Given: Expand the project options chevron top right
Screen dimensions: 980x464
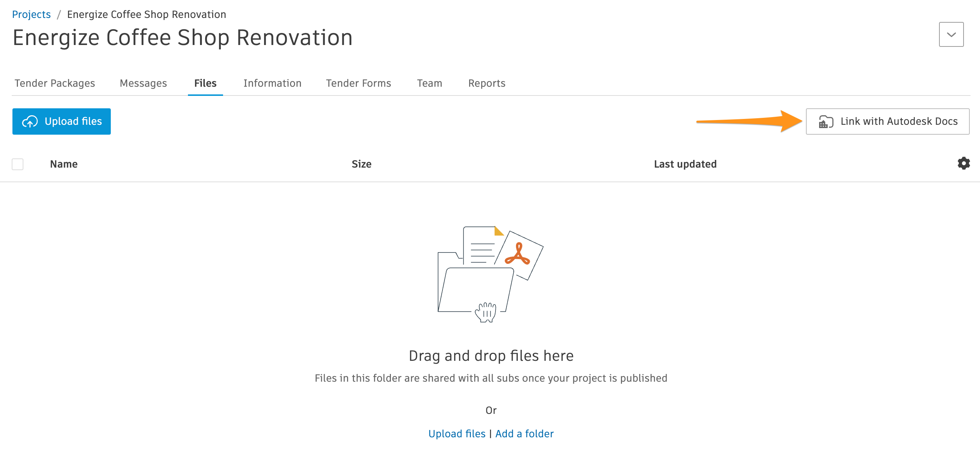Looking at the screenshot, I should pos(951,34).
